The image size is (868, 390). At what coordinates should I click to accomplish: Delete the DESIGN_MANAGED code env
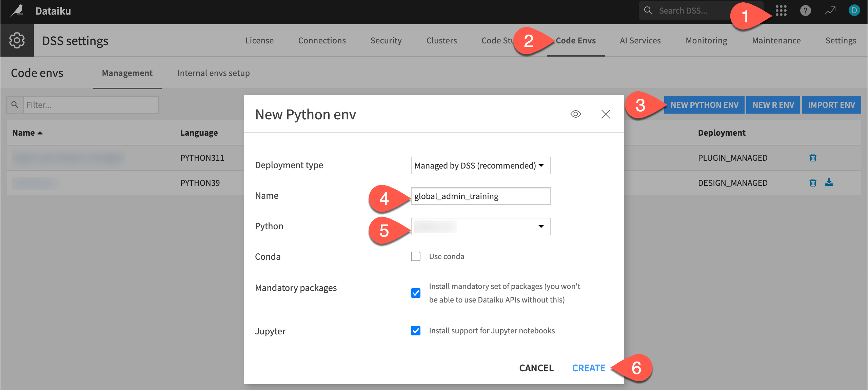coord(813,183)
